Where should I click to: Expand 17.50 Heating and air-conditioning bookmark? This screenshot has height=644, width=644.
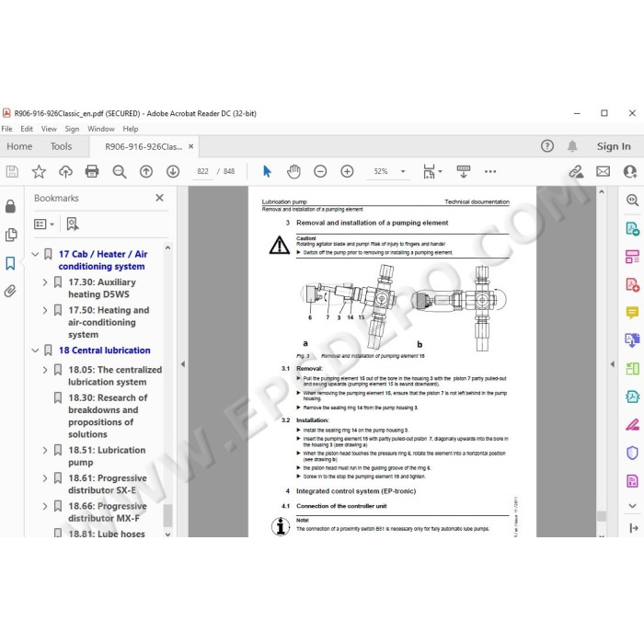[45, 310]
